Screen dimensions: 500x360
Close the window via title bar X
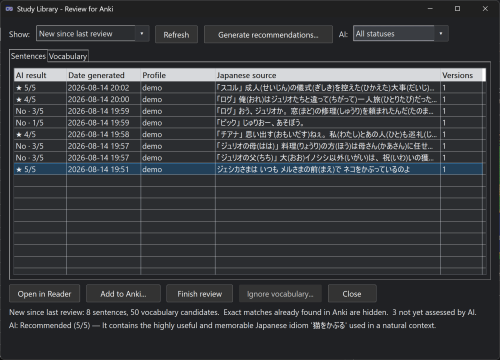(x=485, y=9)
